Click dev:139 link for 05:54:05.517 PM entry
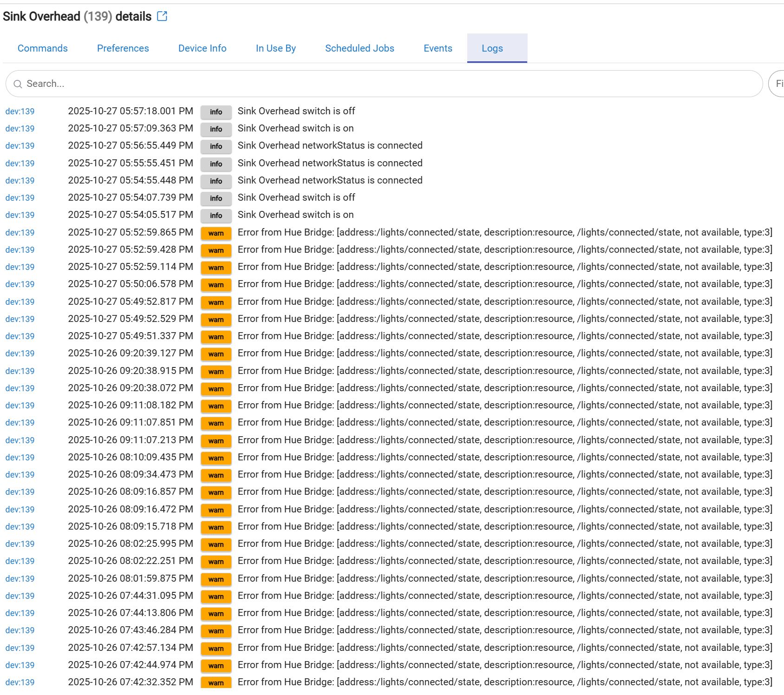 pos(20,215)
